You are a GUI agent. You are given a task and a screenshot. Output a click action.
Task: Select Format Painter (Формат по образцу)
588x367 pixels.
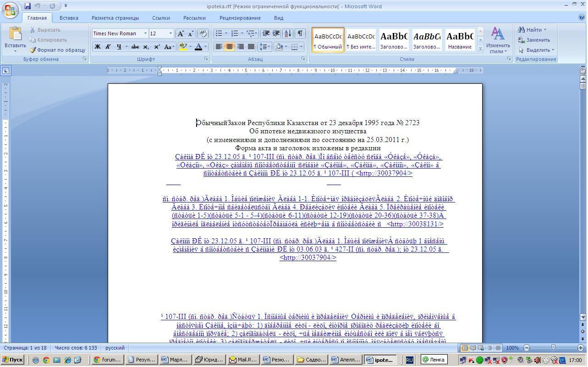click(x=57, y=50)
